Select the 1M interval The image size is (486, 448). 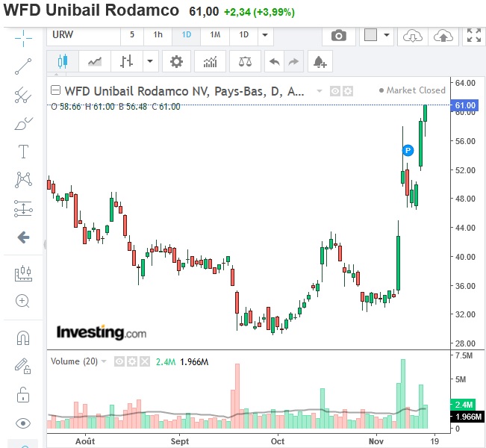215,35
